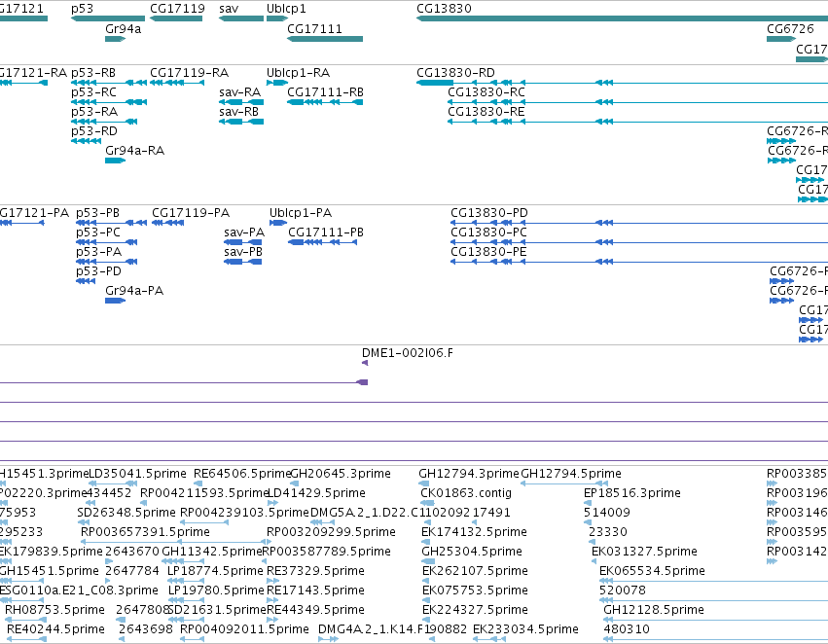Click the Gr94a-RA transcript label
Screen dimensions: 828x644
(134, 151)
